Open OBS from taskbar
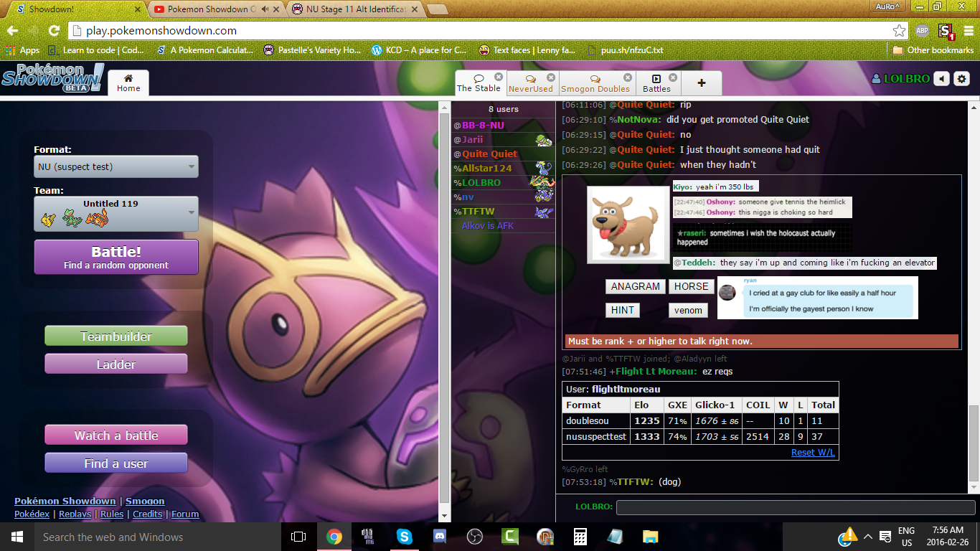 pos(475,537)
